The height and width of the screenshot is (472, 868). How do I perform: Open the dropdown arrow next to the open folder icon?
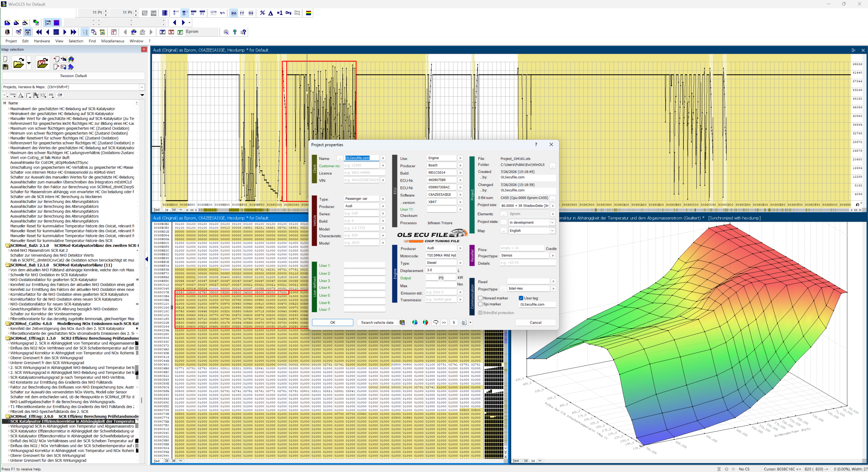click(x=29, y=63)
